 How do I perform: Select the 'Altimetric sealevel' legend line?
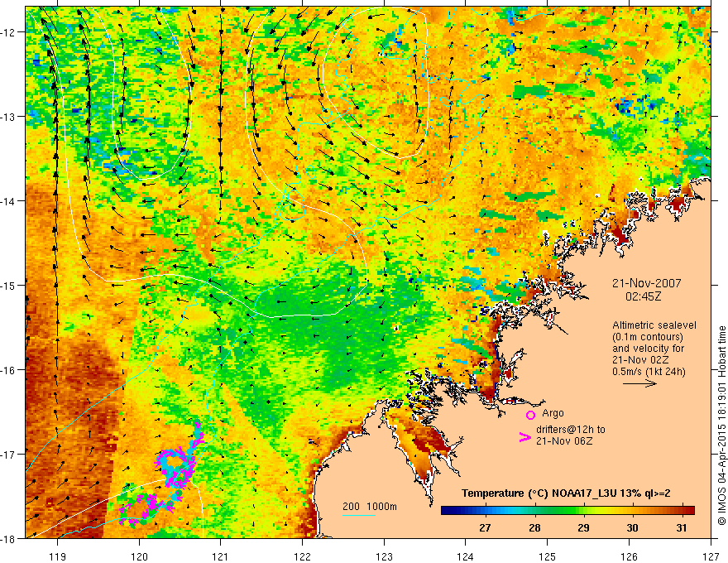[x=654, y=325]
